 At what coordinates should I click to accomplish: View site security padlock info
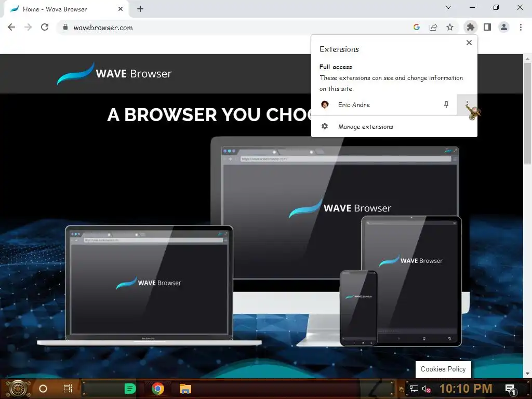pyautogui.click(x=65, y=28)
